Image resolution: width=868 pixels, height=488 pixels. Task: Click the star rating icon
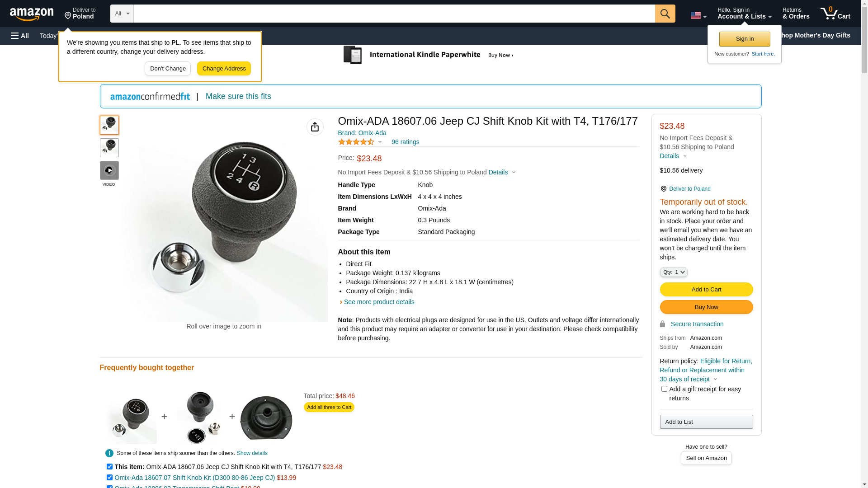pos(356,142)
